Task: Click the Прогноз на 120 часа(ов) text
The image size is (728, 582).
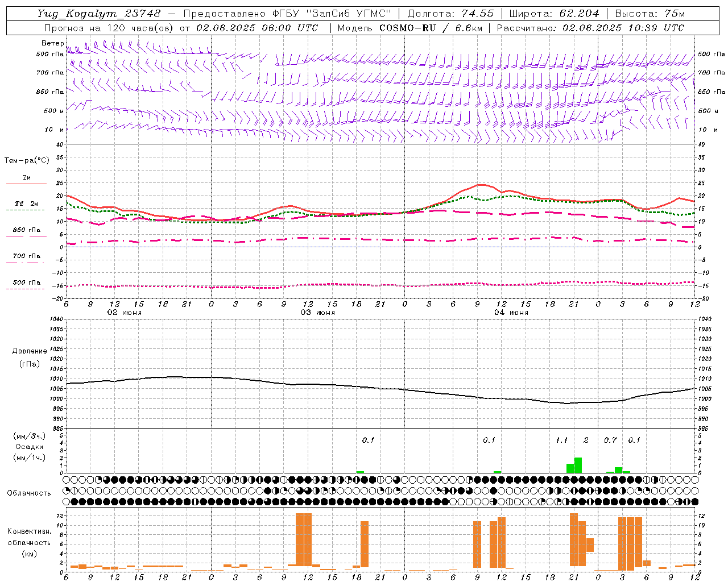Action: pyautogui.click(x=108, y=28)
